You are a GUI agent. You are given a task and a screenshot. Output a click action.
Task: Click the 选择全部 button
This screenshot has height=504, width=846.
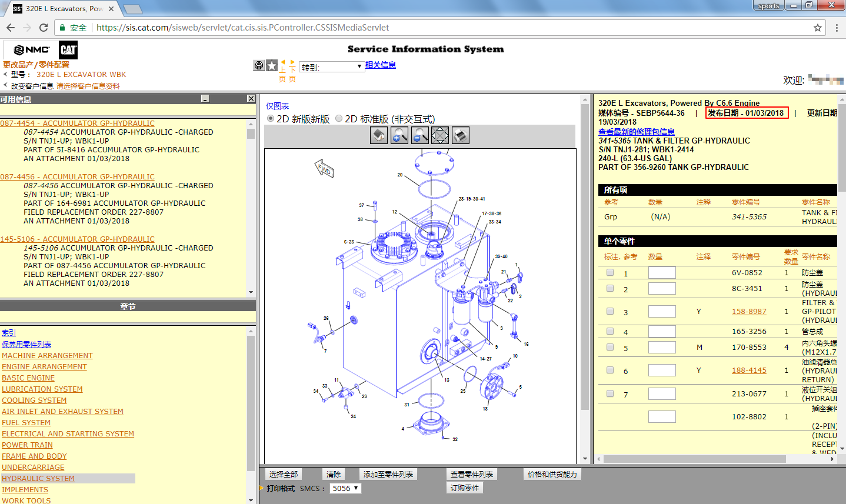tap(284, 475)
